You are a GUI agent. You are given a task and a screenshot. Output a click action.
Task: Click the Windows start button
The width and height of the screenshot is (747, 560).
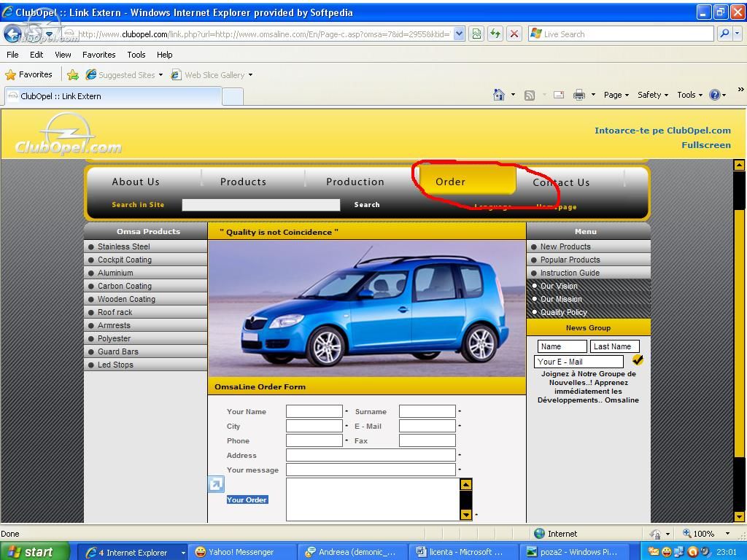tap(35, 551)
